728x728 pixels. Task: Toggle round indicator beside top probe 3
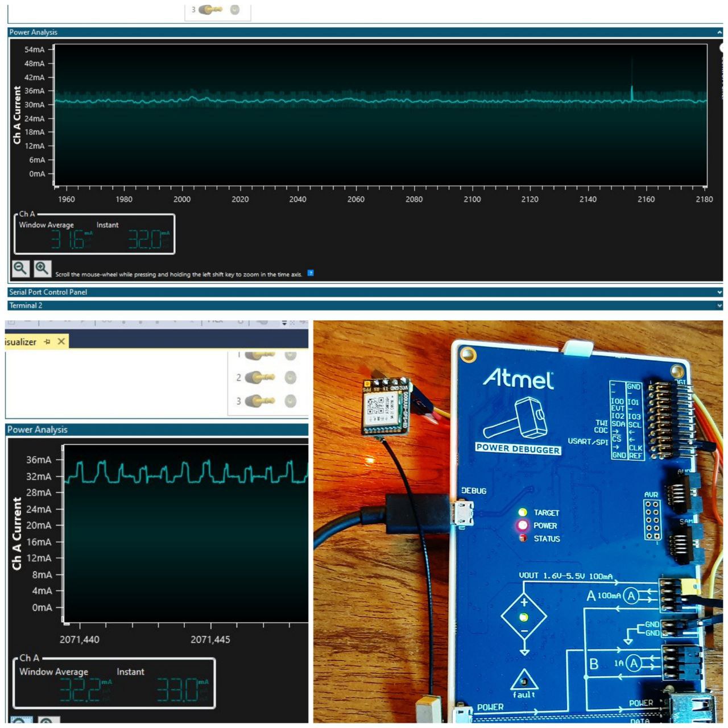pyautogui.click(x=234, y=10)
